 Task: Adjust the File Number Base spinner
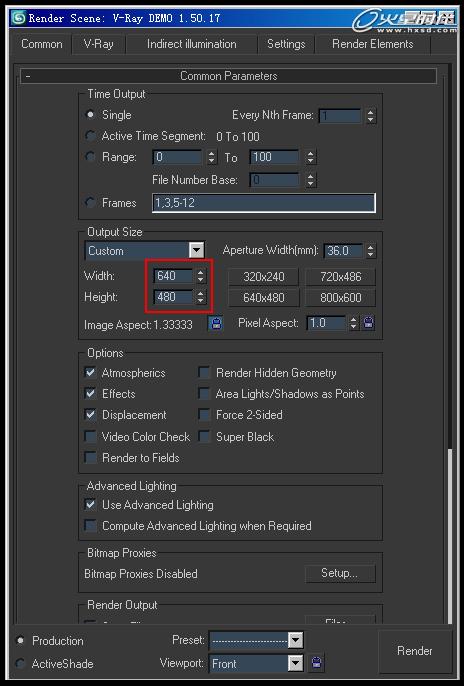tap(310, 179)
